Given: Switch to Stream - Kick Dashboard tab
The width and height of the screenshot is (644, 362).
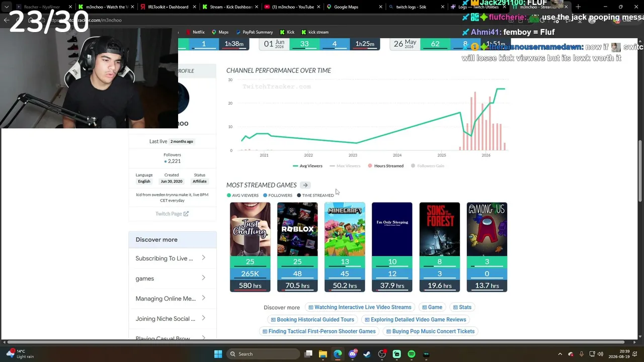Looking at the screenshot, I should point(230,7).
